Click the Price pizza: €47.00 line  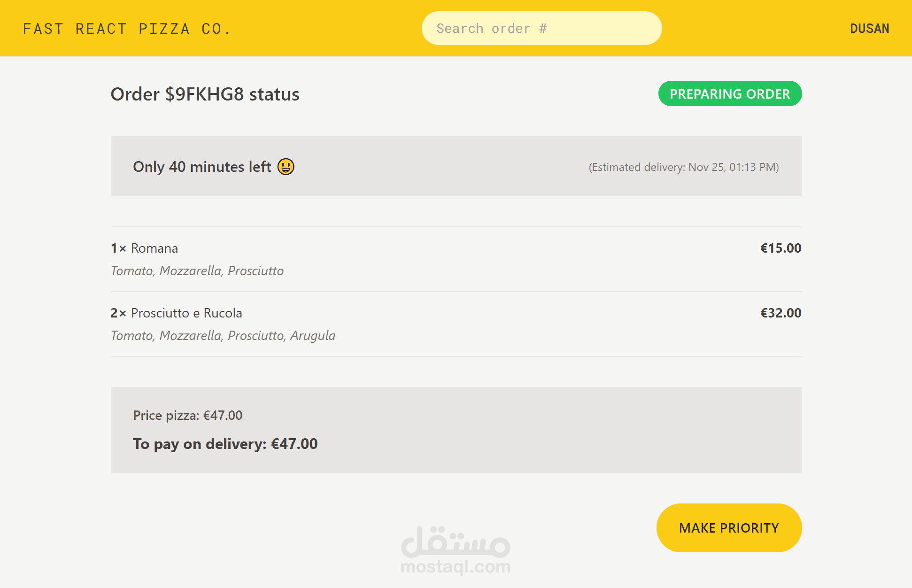188,416
